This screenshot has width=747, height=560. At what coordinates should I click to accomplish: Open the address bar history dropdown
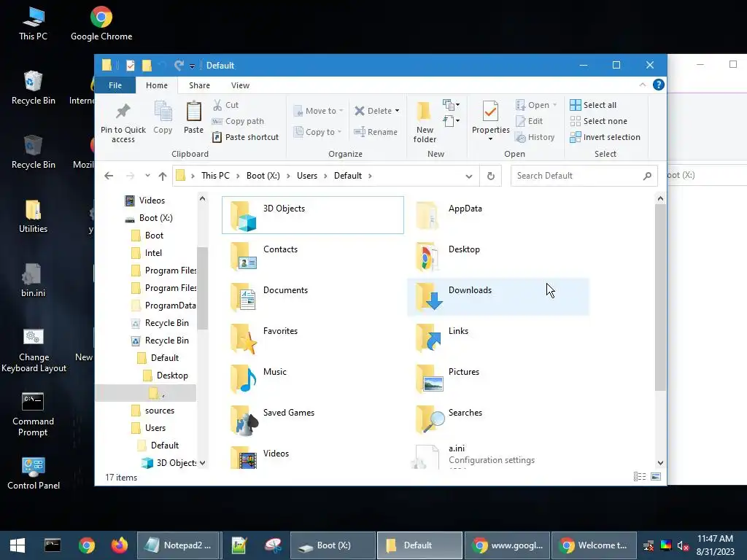(469, 176)
